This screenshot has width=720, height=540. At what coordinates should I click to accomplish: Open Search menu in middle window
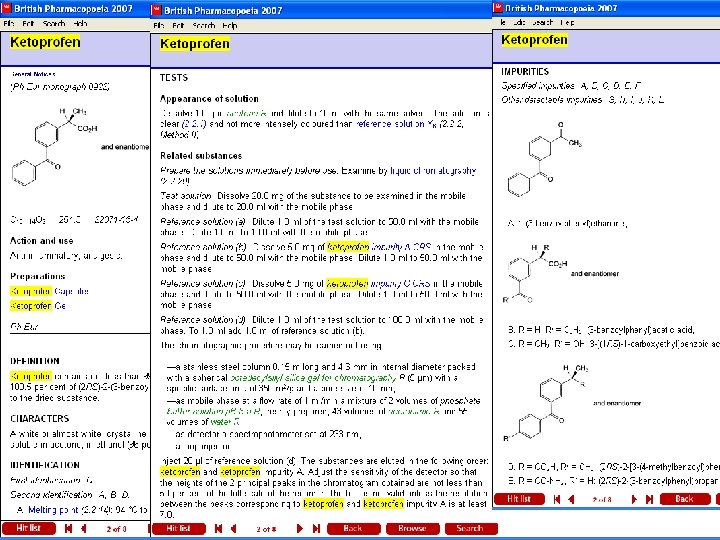203,26
